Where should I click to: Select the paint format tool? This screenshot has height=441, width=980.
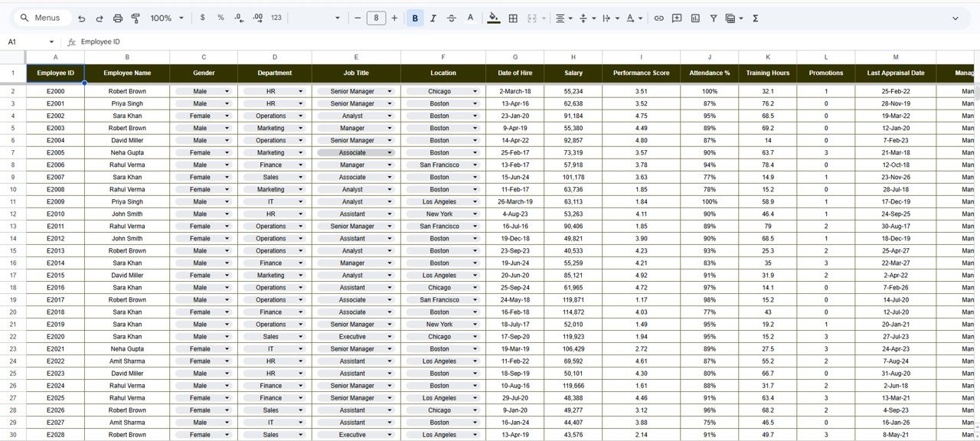point(136,18)
